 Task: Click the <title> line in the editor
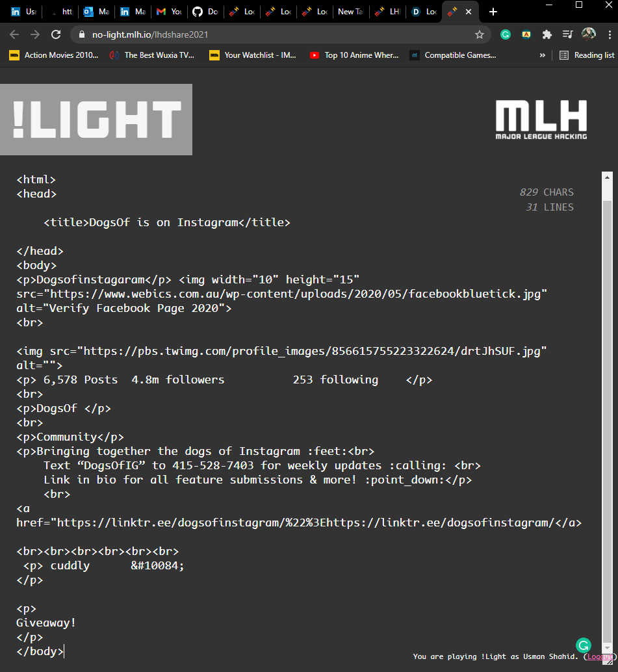pyautogui.click(x=167, y=222)
